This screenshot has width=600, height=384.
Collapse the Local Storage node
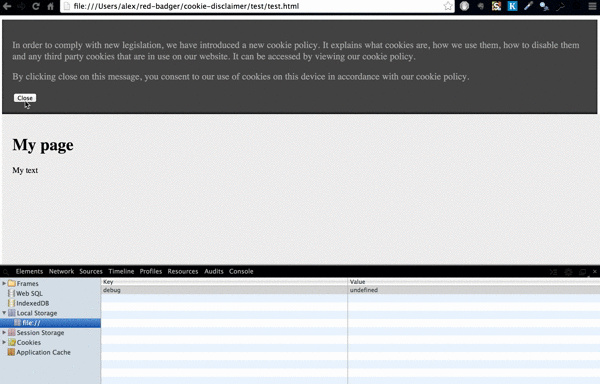(x=4, y=313)
